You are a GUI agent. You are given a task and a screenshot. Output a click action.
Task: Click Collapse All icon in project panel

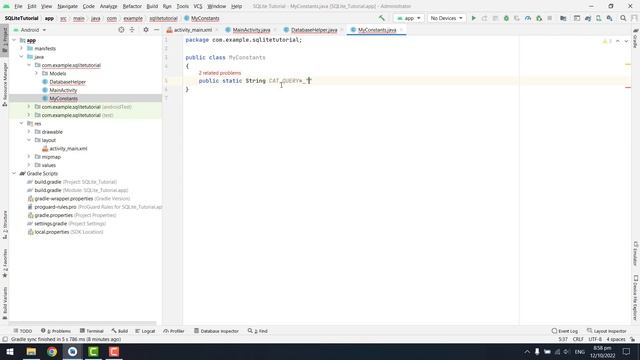click(132, 30)
